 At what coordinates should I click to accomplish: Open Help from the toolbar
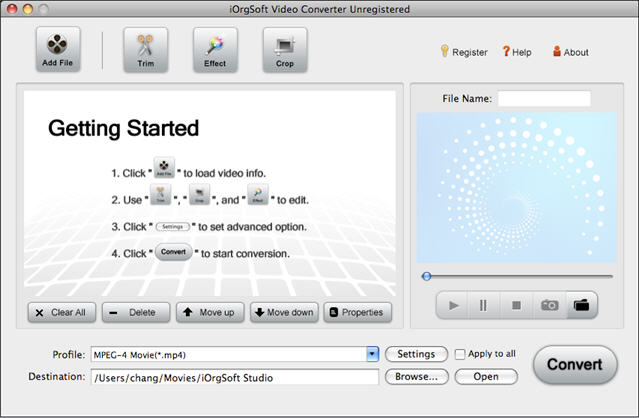[x=517, y=52]
